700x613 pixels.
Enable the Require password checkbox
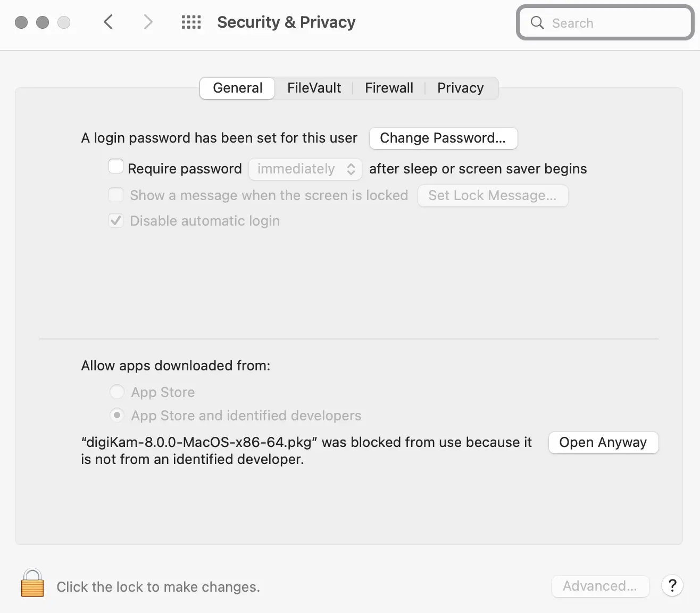click(116, 167)
